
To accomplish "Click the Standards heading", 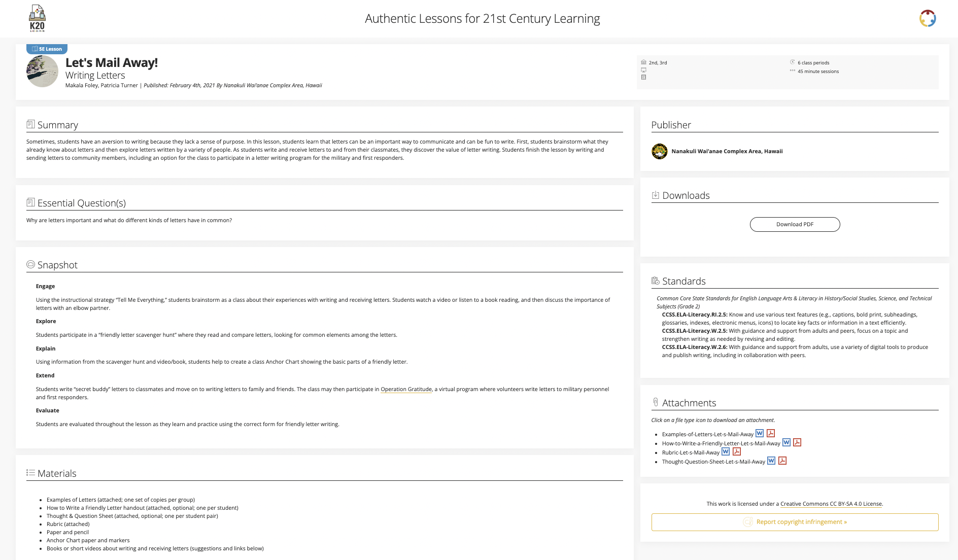I will (684, 281).
